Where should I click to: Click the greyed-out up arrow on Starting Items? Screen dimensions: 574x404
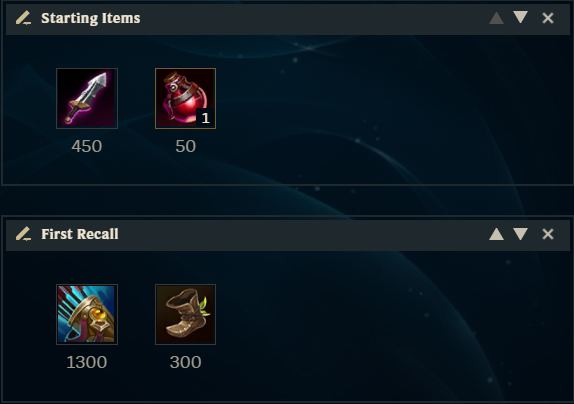click(496, 18)
